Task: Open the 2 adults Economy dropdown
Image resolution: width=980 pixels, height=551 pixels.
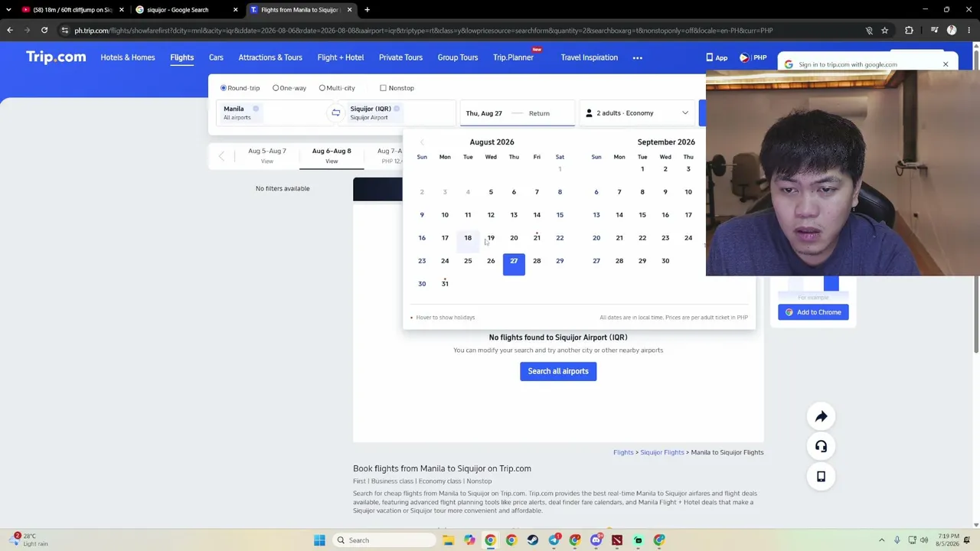Action: coord(637,113)
